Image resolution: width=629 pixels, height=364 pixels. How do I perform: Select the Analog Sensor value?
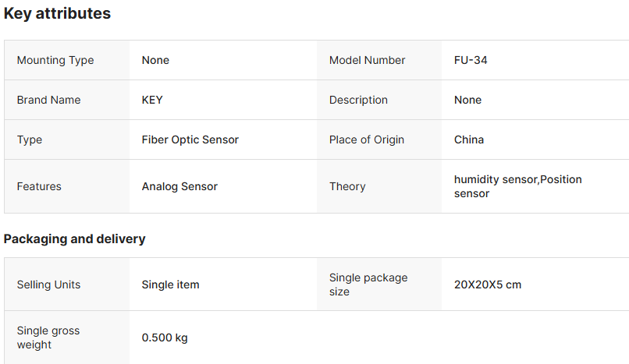click(179, 186)
